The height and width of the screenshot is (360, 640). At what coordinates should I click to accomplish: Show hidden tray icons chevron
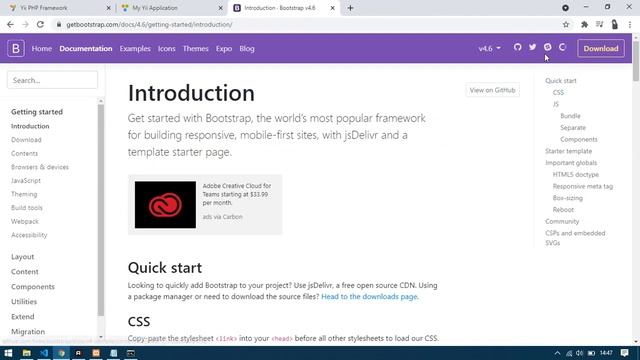[558, 353]
